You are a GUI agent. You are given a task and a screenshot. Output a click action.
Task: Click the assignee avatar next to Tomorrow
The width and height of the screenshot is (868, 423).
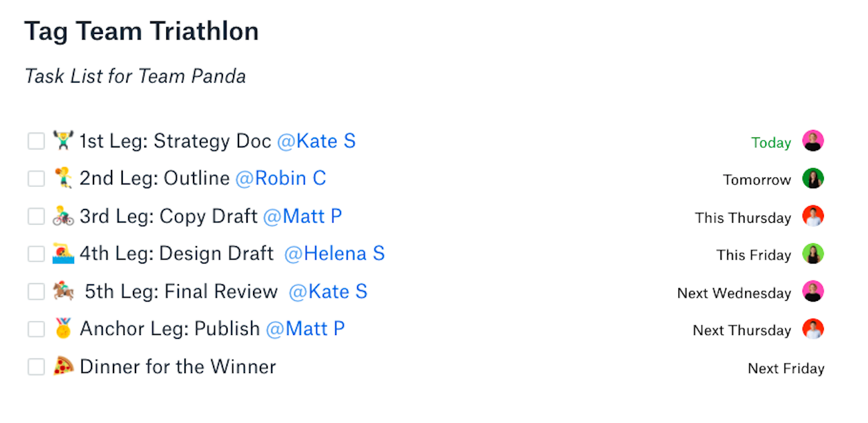tap(813, 179)
